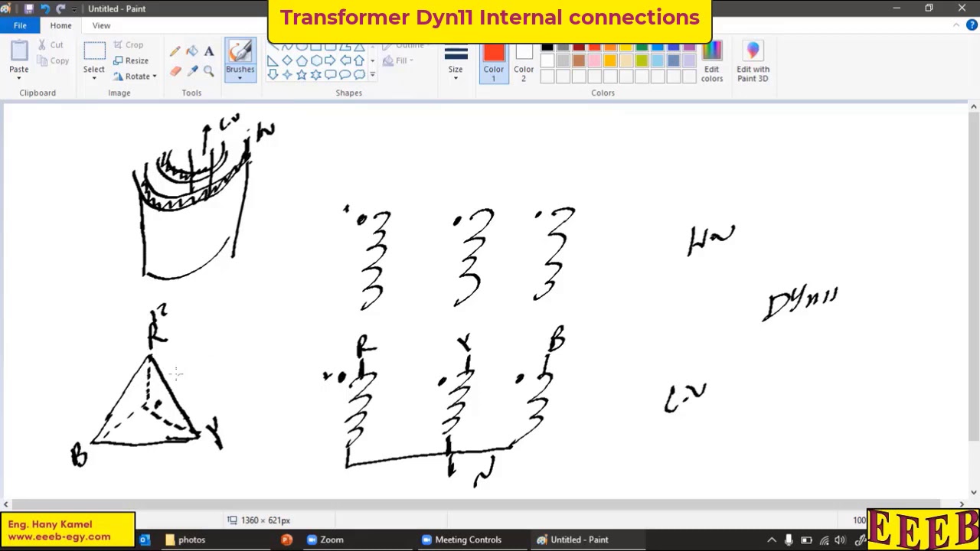Screen dimensions: 980x551
Task: Choose the right triangle shape
Action: click(x=273, y=60)
